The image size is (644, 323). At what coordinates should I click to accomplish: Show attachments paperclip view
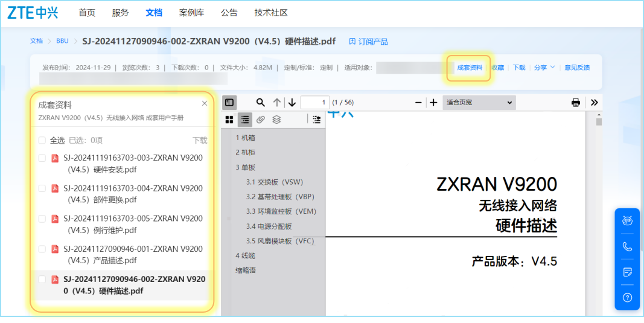pyautogui.click(x=260, y=120)
